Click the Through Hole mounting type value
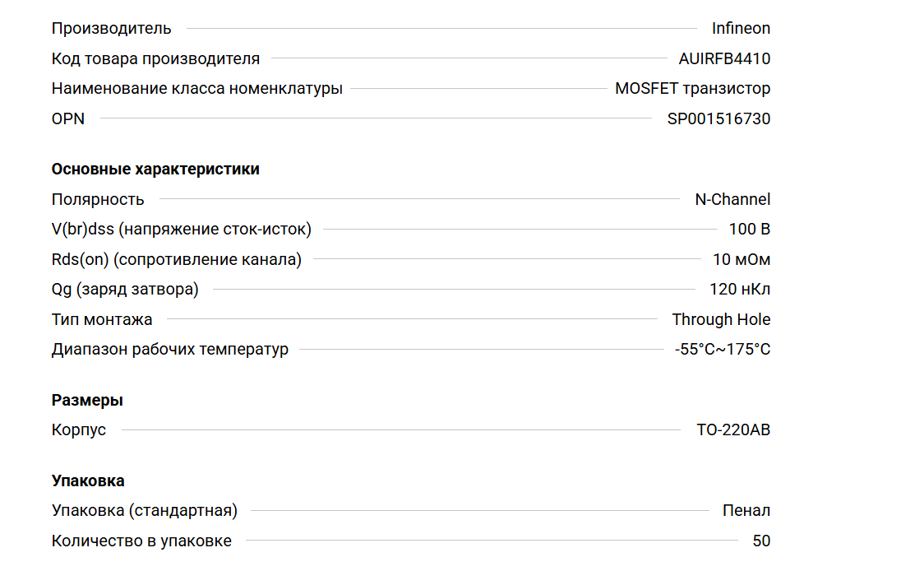Viewport: 924px width, 571px height. 721,319
